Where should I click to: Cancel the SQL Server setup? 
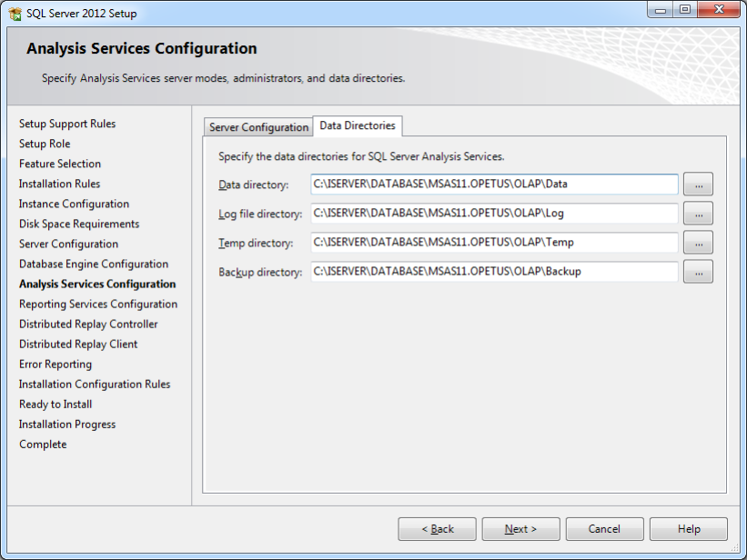point(604,529)
